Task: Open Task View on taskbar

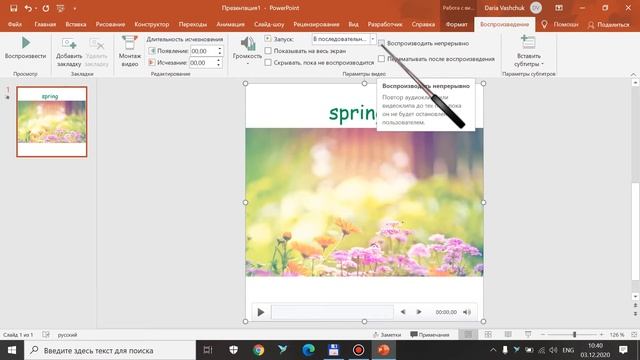Action: [208, 350]
